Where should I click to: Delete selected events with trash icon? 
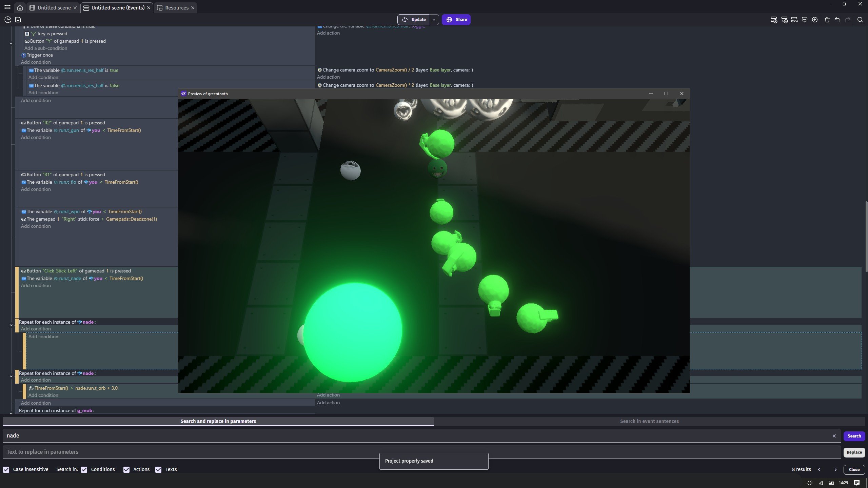click(x=827, y=20)
